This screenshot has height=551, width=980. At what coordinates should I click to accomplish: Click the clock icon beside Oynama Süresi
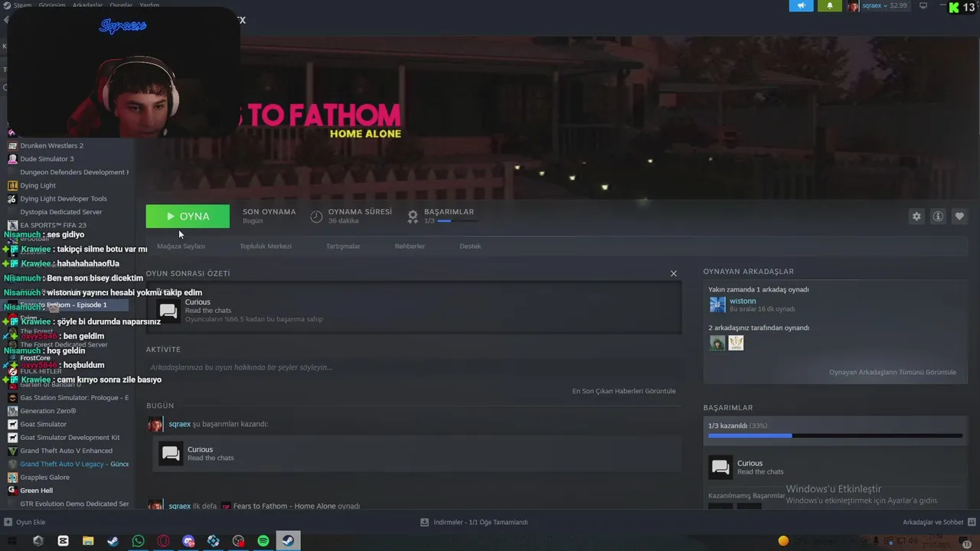[316, 217]
